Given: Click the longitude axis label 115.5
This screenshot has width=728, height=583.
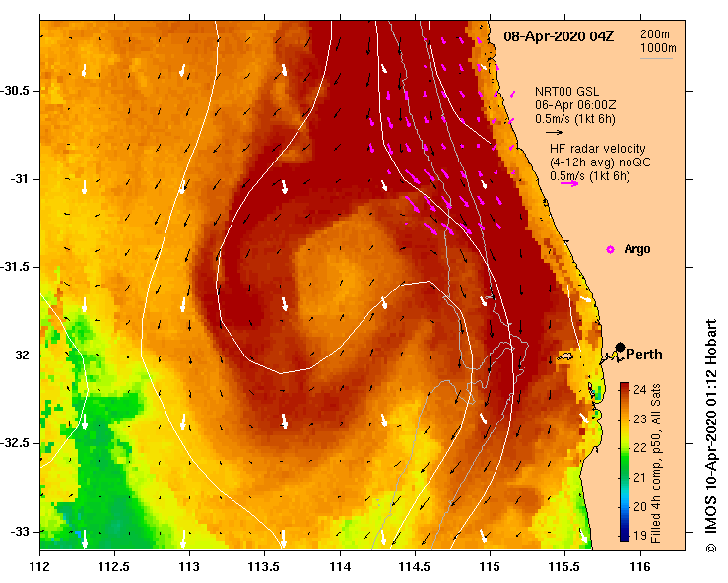Looking at the screenshot, I should click(x=564, y=567).
